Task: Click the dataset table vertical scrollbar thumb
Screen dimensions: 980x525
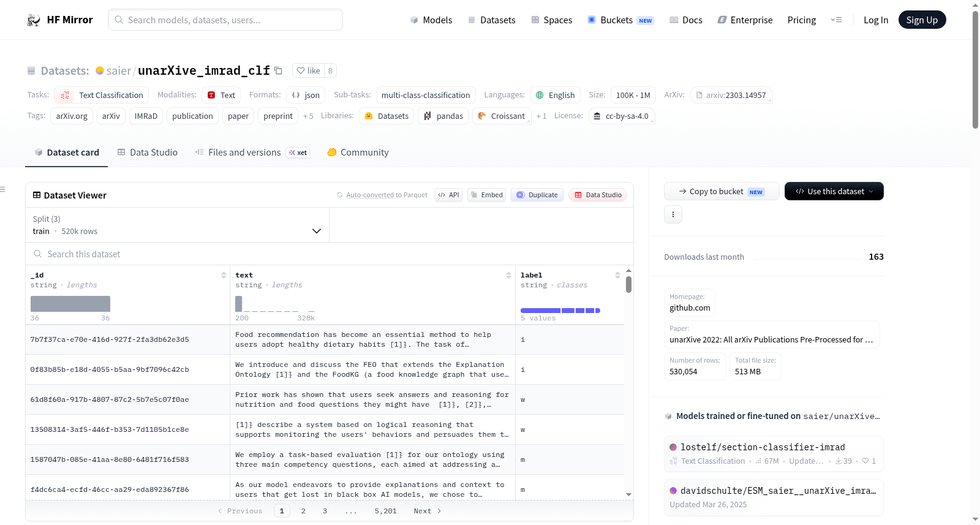Action: click(628, 284)
